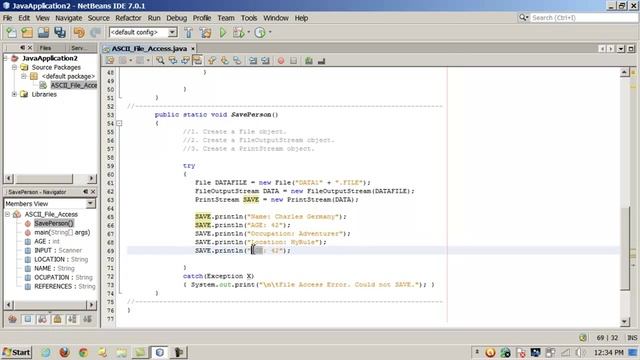Screen dimensions: 640x360
Task: Close the ASCII_File_Access.java tab
Action: click(x=193, y=49)
